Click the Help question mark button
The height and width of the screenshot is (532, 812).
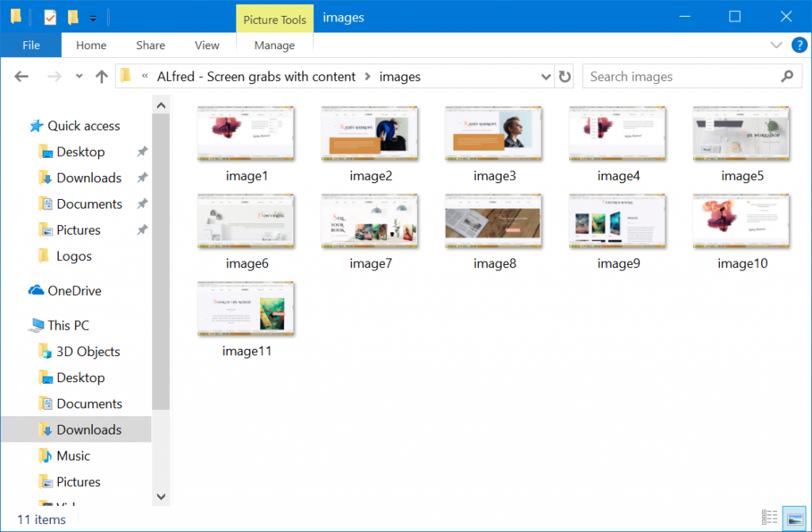click(799, 45)
